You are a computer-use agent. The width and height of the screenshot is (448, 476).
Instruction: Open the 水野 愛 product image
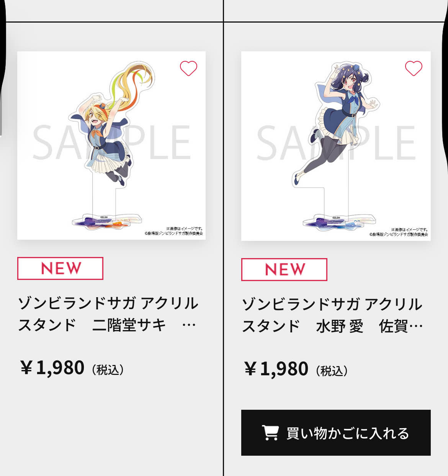point(336,146)
